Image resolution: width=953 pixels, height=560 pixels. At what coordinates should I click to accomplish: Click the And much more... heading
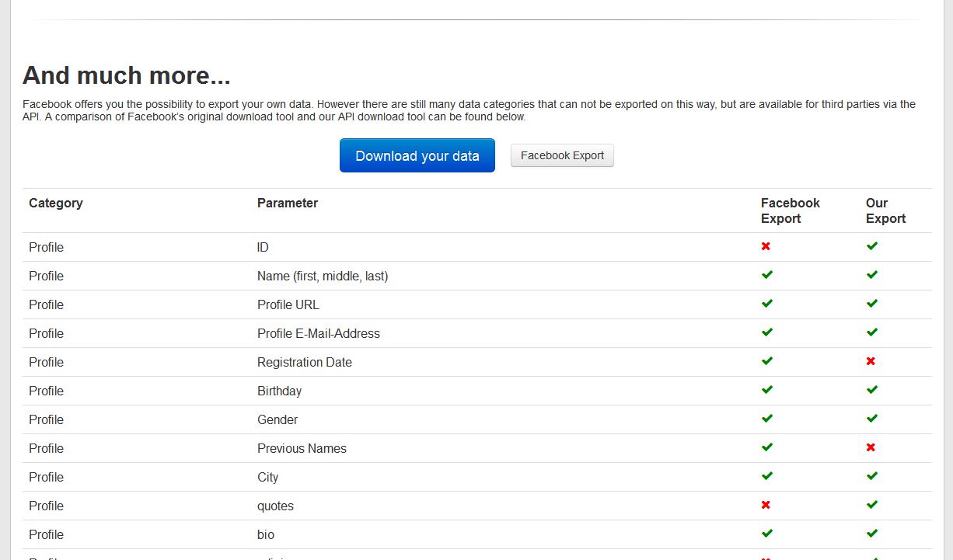click(x=127, y=75)
